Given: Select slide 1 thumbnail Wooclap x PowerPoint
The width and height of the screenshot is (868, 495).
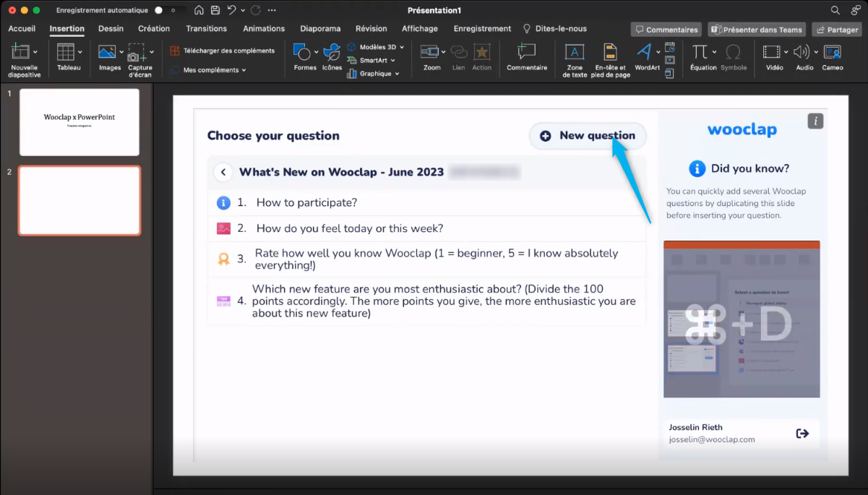Looking at the screenshot, I should 80,122.
